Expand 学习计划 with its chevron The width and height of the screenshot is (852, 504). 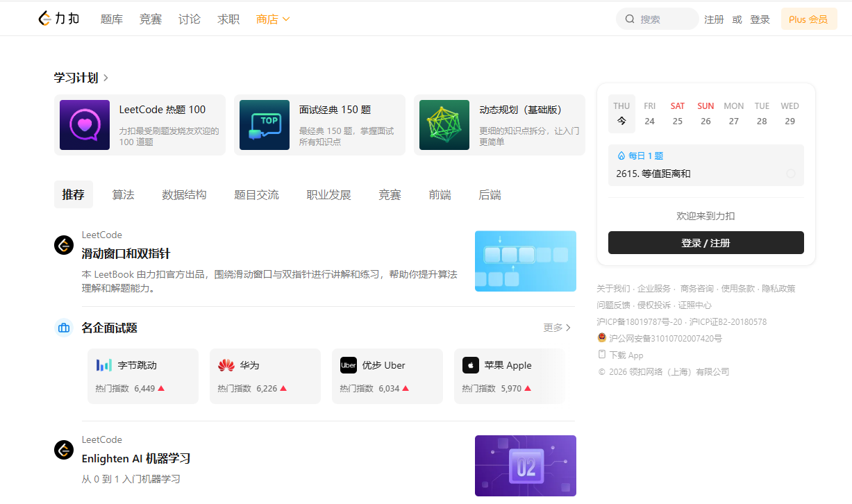point(106,78)
